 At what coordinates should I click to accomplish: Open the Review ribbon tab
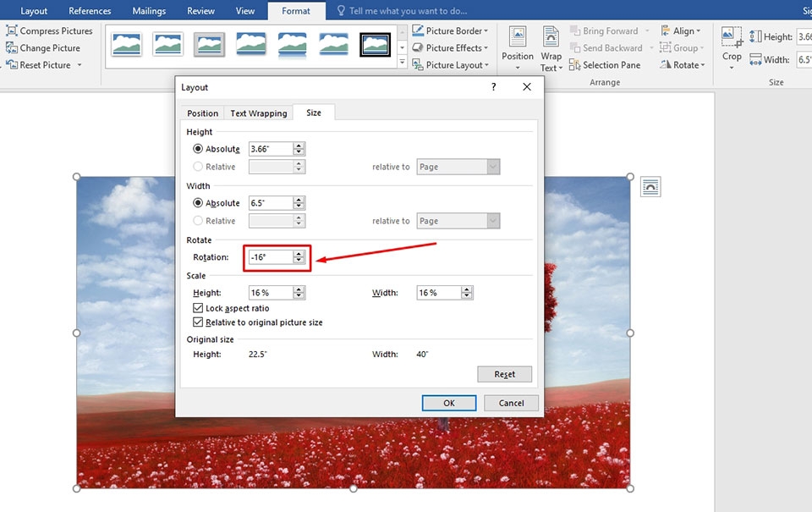click(201, 11)
